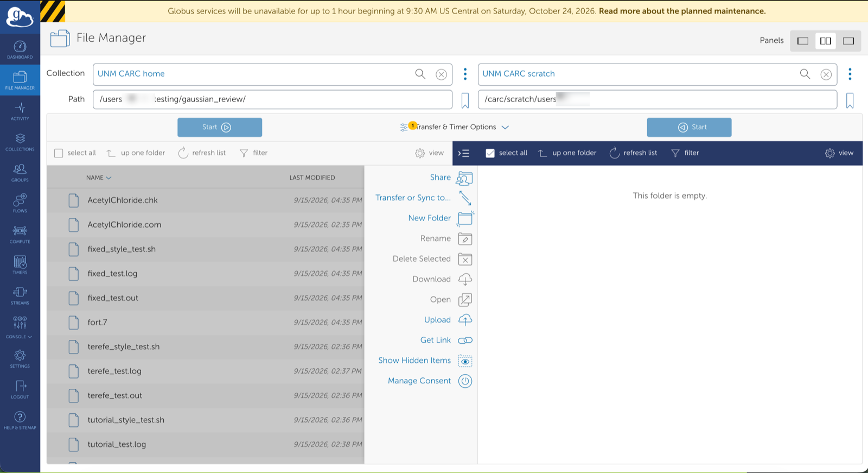This screenshot has width=868, height=473.
Task: Expand Transfer & Timer Options
Action: (455, 127)
